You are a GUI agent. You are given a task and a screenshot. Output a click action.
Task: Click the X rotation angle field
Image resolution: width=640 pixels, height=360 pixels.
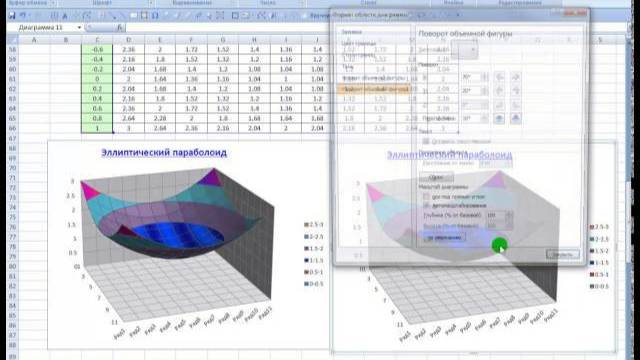[471, 77]
